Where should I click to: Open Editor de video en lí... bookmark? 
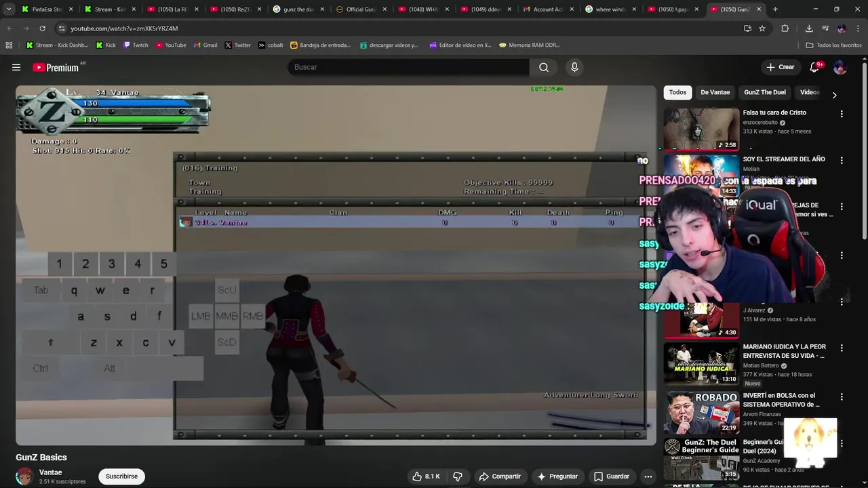click(x=460, y=45)
